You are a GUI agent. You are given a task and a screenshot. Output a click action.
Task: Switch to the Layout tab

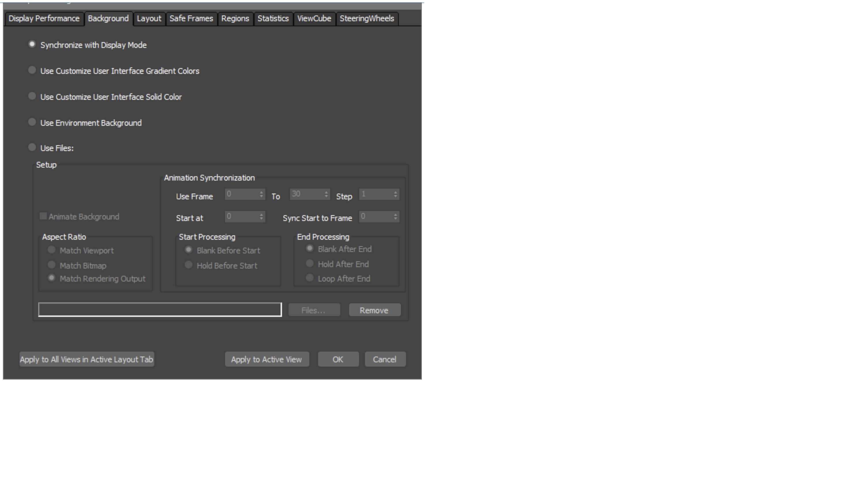click(x=149, y=18)
